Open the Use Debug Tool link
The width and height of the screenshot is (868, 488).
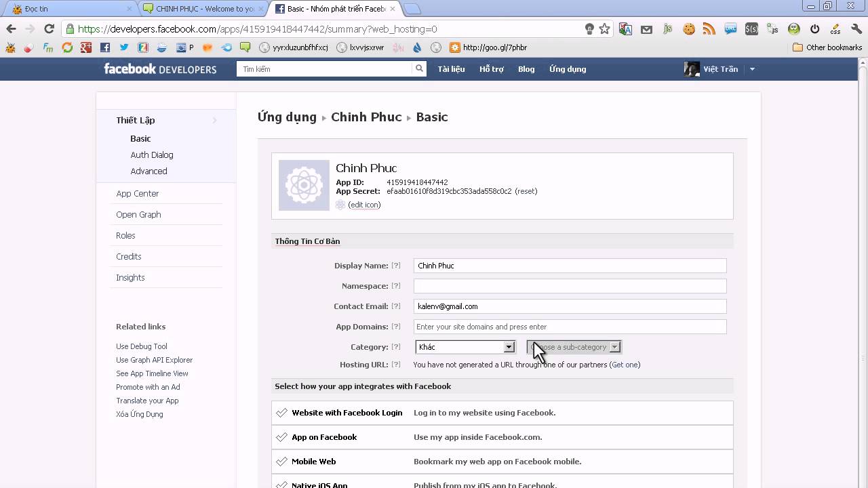coord(142,346)
